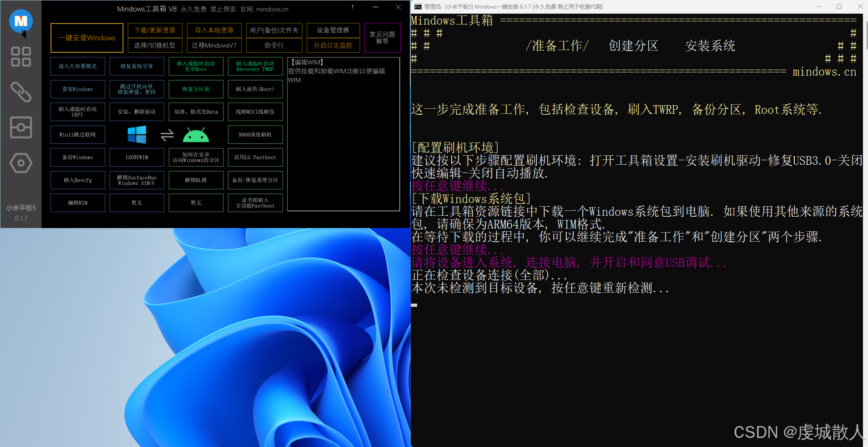Click 如何在安卓访问Windows的分区
This screenshot has height=447, width=868.
[196, 157]
